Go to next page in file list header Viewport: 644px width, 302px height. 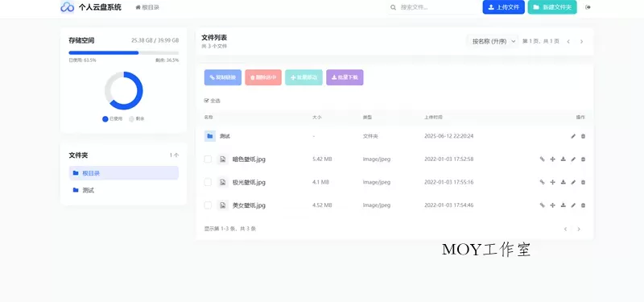point(581,42)
